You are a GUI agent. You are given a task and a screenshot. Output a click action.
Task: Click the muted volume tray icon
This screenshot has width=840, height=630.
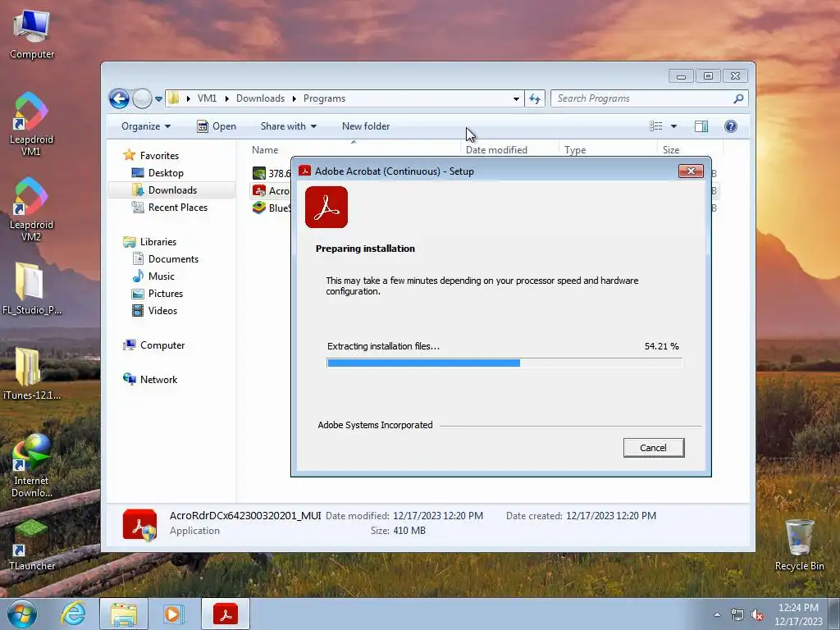[x=757, y=615]
